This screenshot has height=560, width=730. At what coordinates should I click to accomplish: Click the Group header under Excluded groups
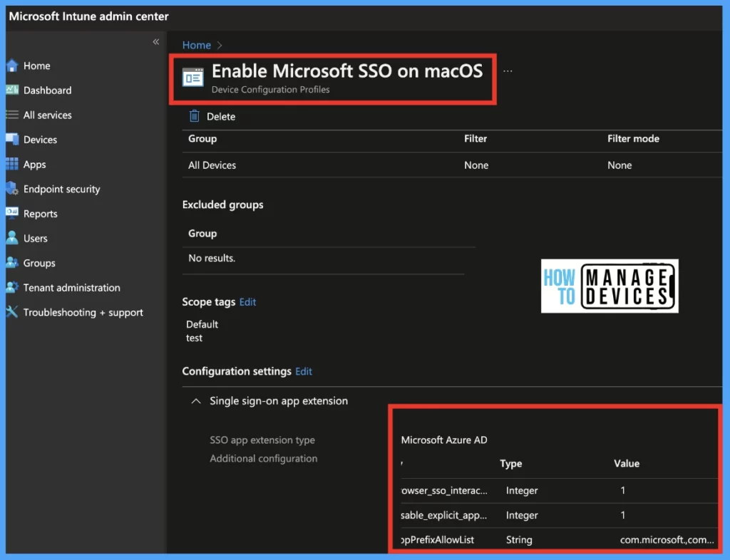202,234
